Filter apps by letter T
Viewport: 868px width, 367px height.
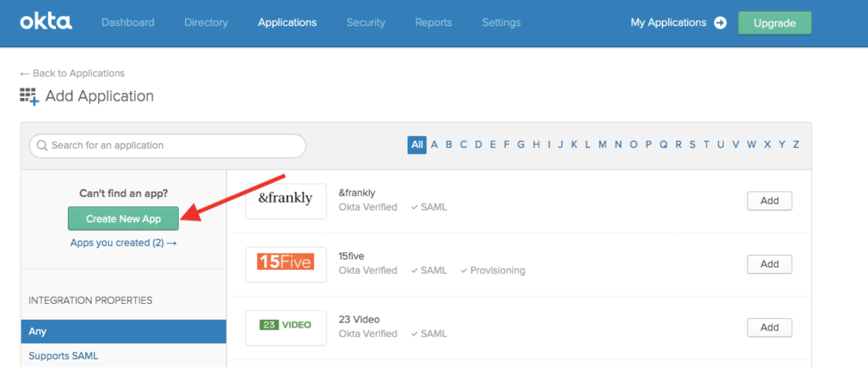(706, 145)
